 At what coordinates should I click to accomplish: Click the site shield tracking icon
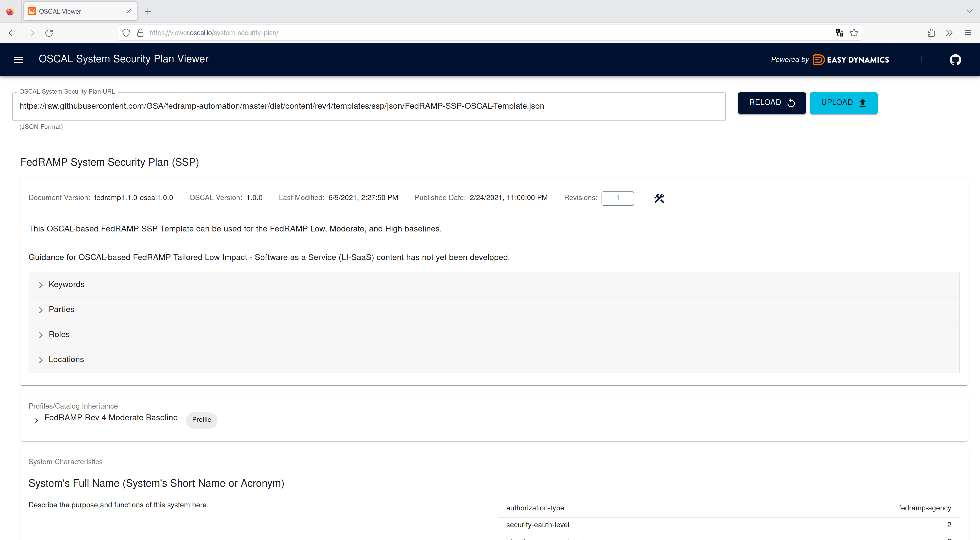tap(126, 33)
